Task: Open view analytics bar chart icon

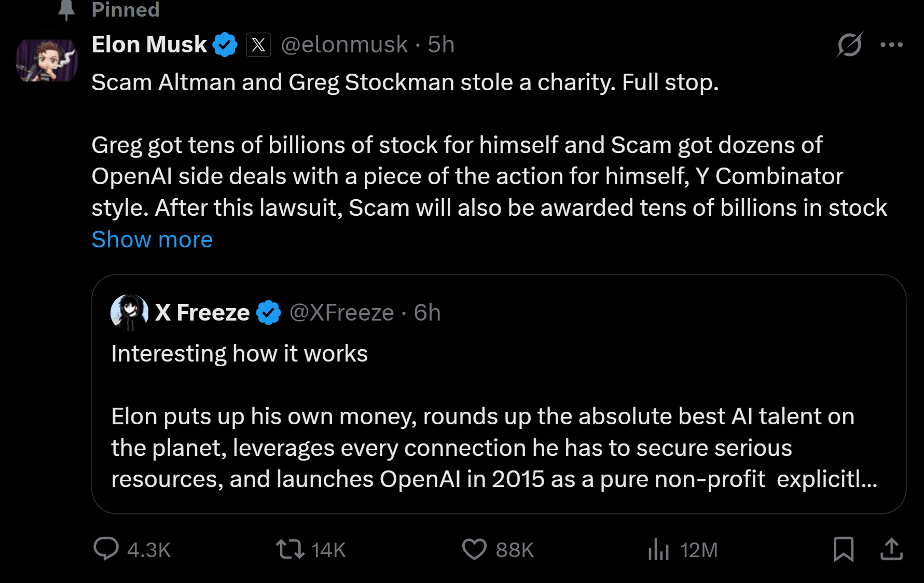Action: point(658,549)
